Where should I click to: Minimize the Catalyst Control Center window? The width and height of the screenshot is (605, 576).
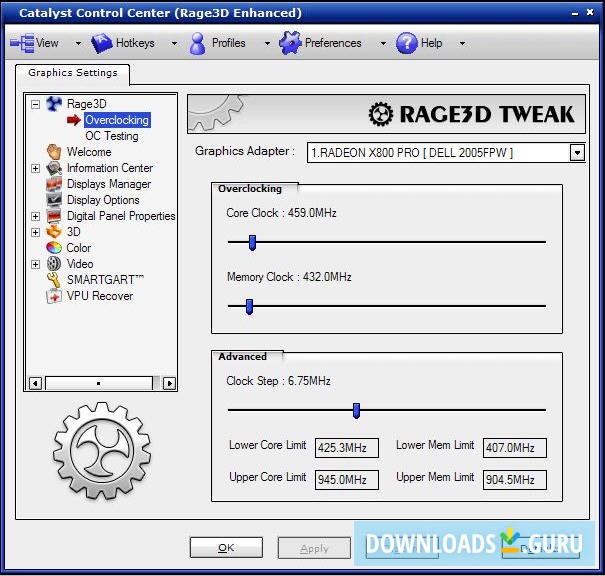(x=575, y=14)
